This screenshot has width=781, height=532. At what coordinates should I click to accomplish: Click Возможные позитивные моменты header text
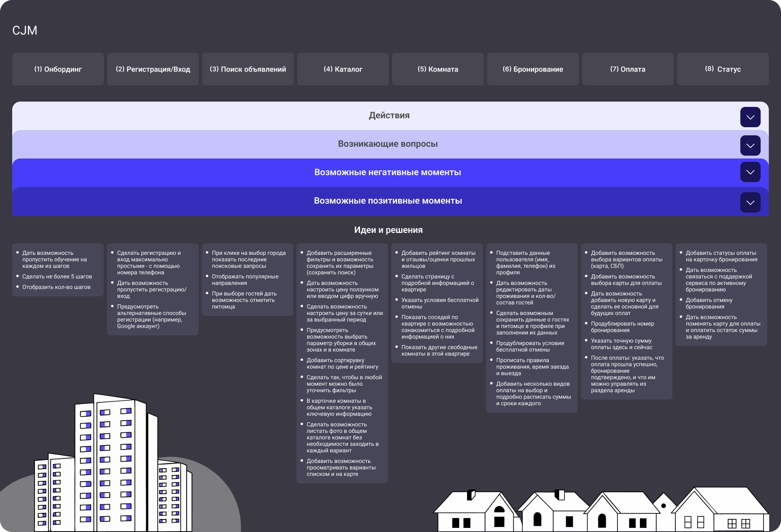(x=388, y=201)
